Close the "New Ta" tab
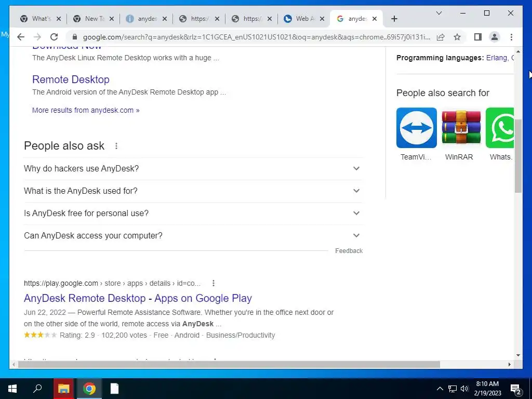This screenshot has height=399, width=532. pos(112,19)
